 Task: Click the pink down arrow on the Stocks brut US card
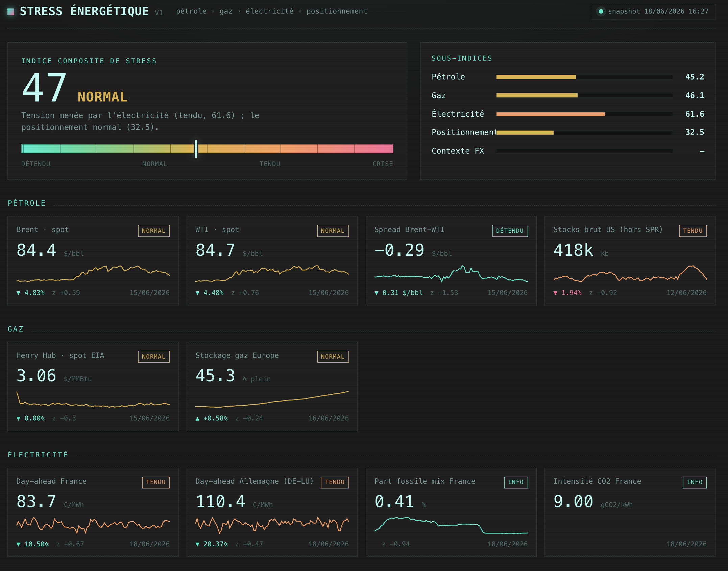555,293
